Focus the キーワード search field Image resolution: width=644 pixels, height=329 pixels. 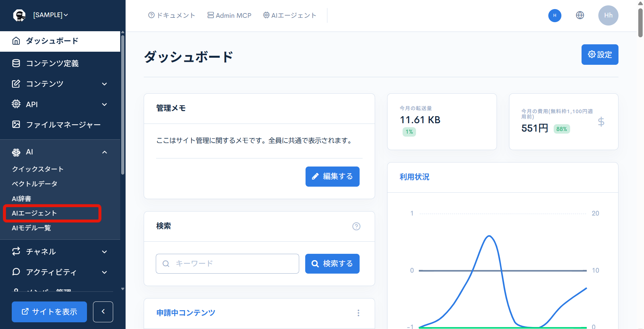pos(227,264)
